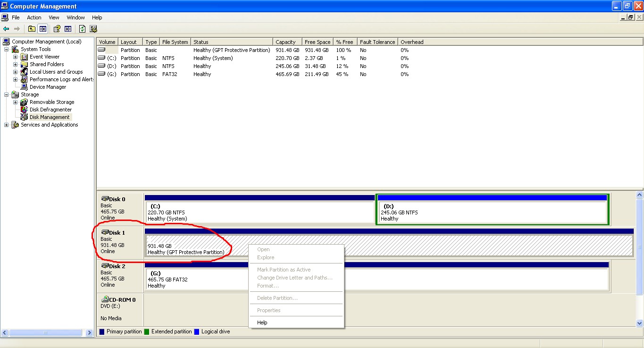Click the disk pane scroll down arrow
This screenshot has width=644, height=348.
pos(640,323)
